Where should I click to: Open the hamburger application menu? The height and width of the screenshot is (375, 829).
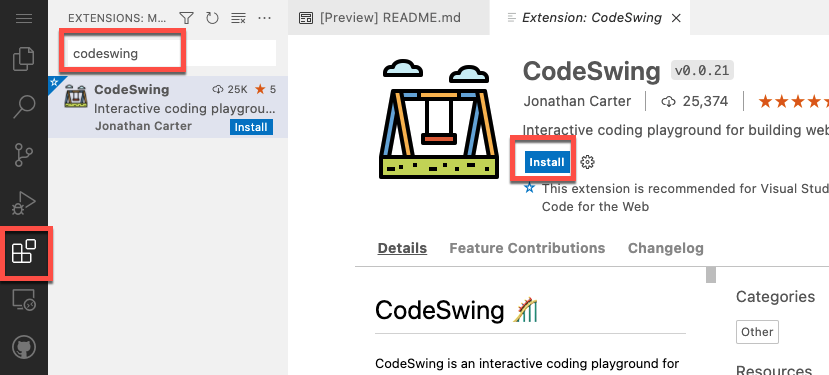pyautogui.click(x=24, y=19)
